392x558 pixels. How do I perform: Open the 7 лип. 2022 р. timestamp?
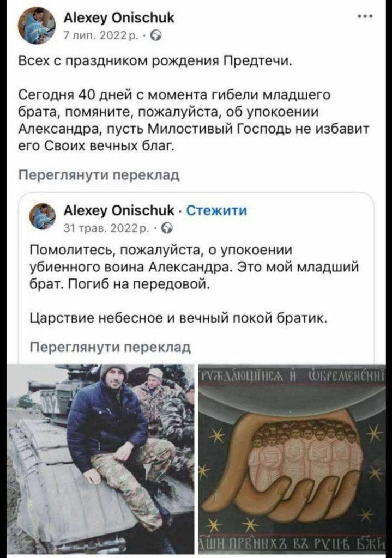(101, 35)
